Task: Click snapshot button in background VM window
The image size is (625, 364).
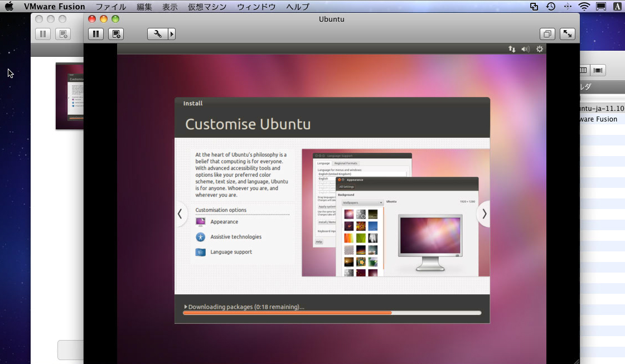Action: [63, 34]
